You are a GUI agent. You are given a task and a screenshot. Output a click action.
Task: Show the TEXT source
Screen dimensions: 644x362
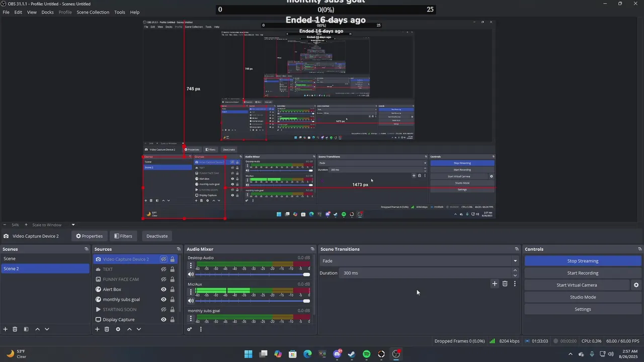coord(164,269)
